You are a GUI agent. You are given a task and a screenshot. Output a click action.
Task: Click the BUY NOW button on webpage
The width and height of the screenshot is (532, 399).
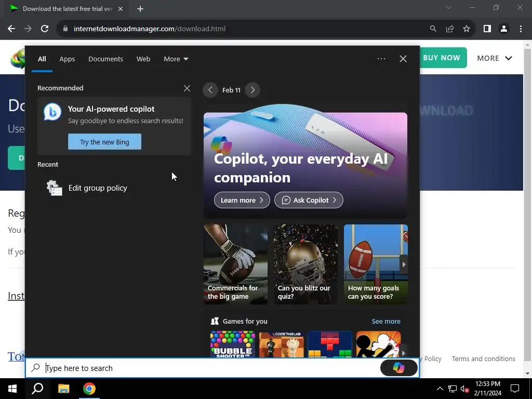pyautogui.click(x=443, y=58)
